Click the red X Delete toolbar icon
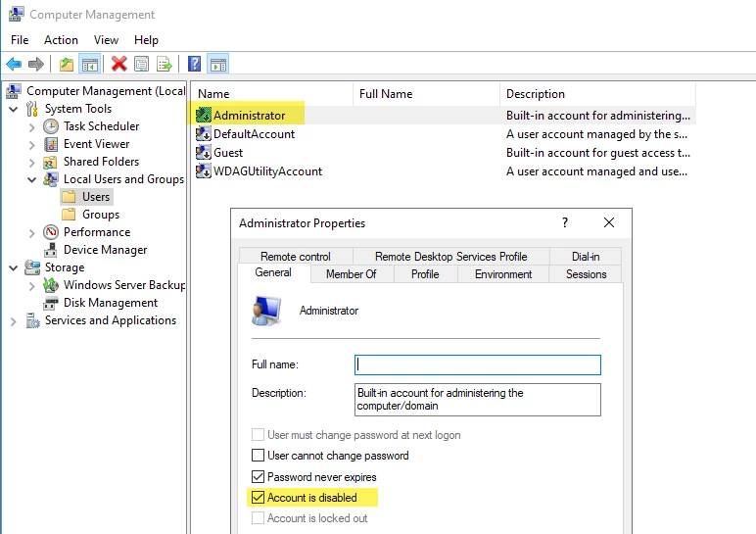Screen dimensions: 756x534 (x=118, y=64)
